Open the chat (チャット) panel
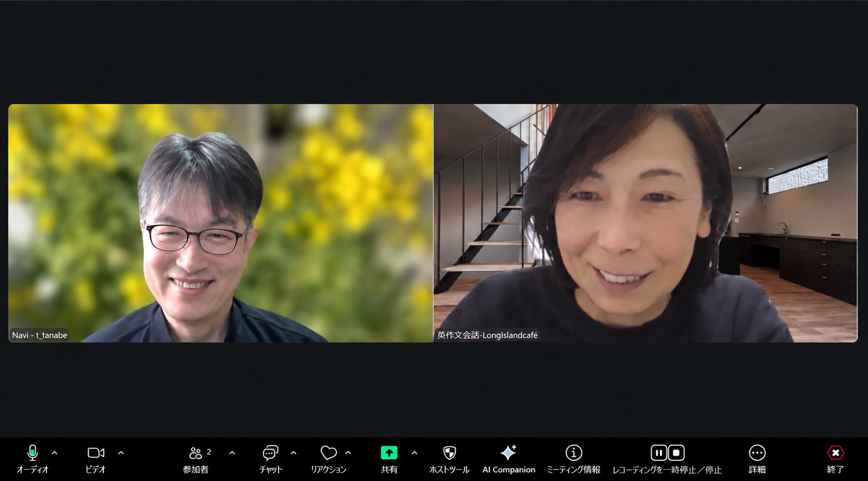 point(271,459)
